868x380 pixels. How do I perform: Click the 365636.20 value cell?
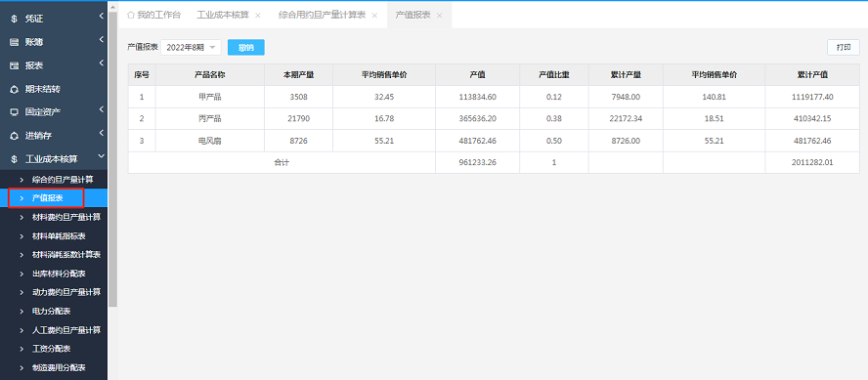point(477,119)
